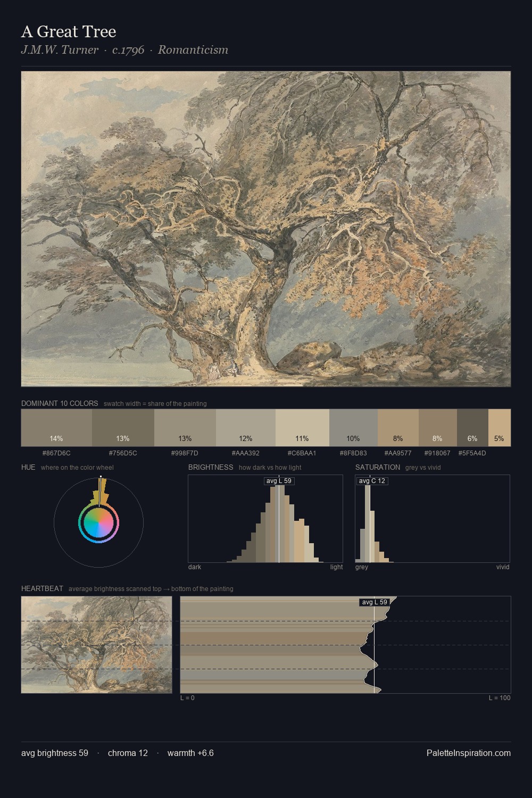This screenshot has width=532, height=798.
Task: Choose the 12% swatch above #AAA392
Action: (246, 427)
